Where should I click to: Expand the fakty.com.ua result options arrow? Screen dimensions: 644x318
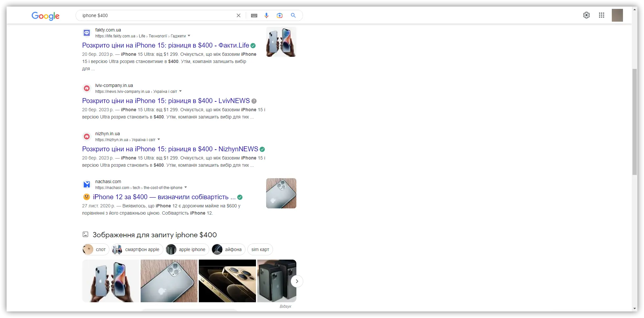[x=189, y=36]
